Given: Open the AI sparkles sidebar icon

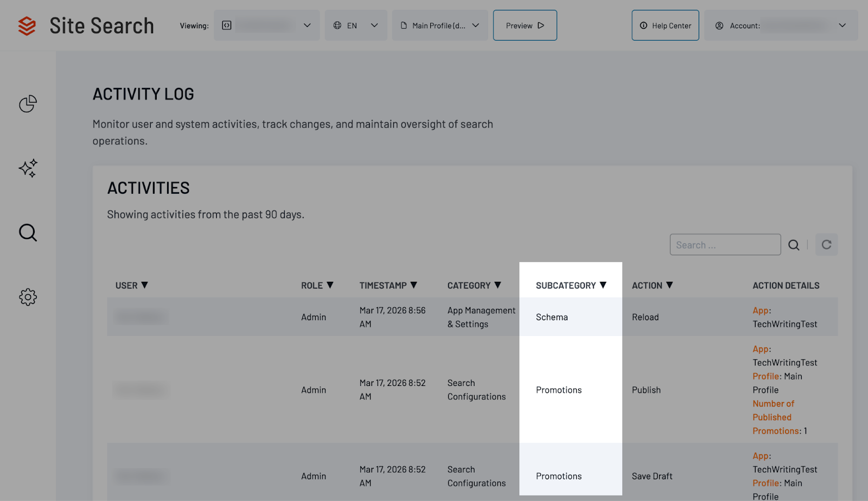Looking at the screenshot, I should [28, 168].
